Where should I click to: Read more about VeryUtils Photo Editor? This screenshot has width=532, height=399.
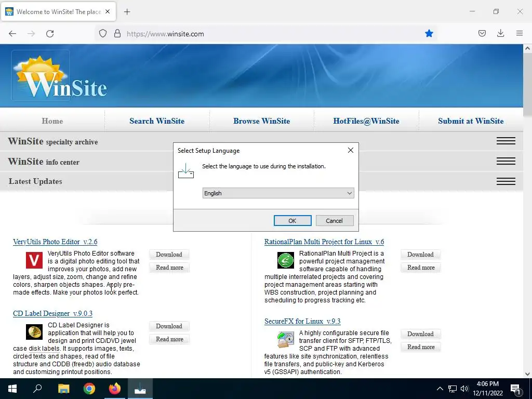tap(169, 268)
